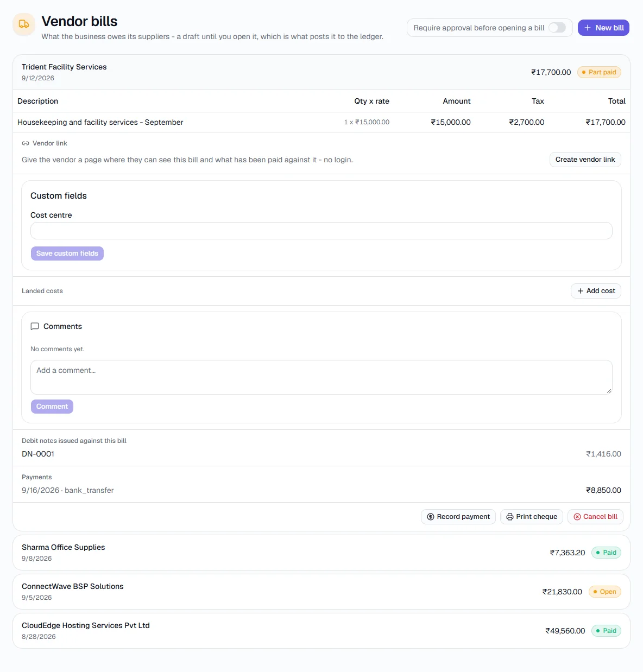Expand the Sharma Office Supplies bill
This screenshot has width=643, height=672.
point(321,553)
